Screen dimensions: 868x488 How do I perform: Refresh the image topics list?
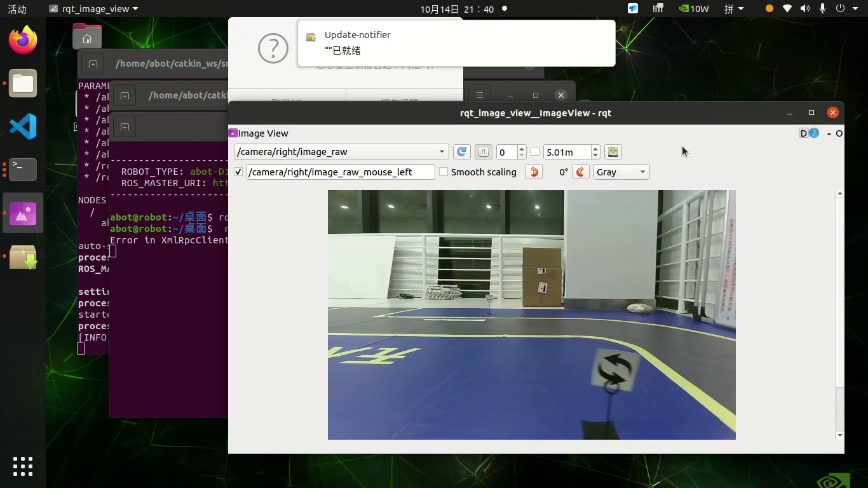click(x=462, y=152)
